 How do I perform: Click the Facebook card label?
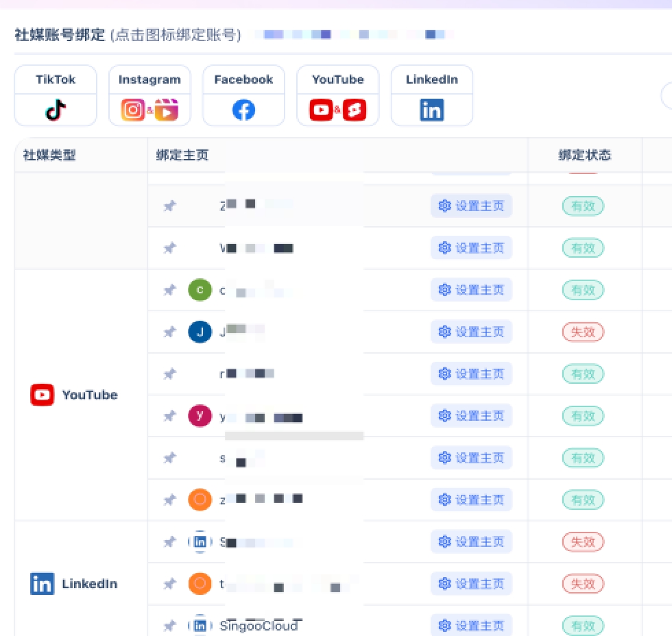(x=243, y=79)
